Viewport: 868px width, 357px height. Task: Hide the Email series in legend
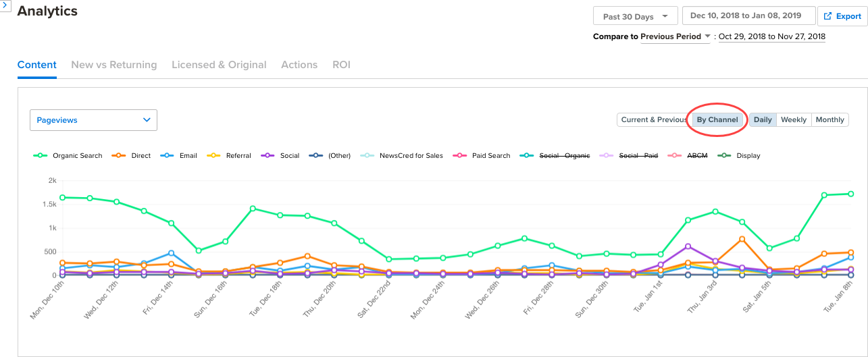point(168,156)
